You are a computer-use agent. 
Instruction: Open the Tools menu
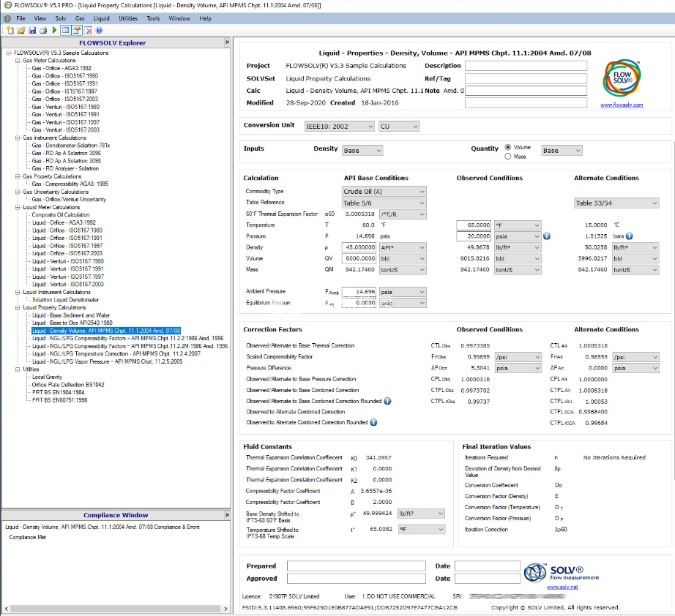click(153, 18)
